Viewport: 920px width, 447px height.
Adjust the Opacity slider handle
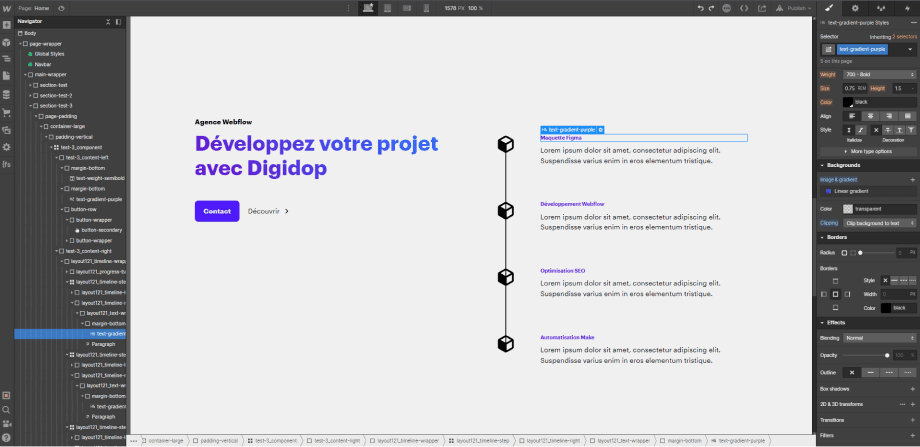pos(887,355)
